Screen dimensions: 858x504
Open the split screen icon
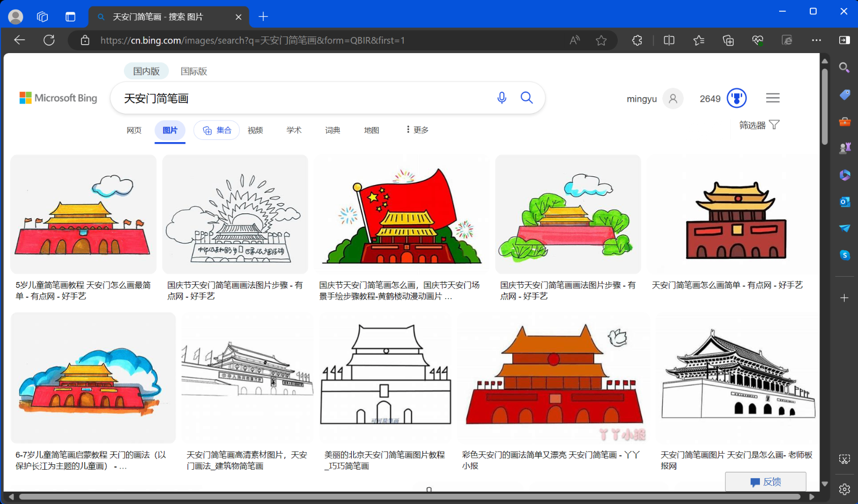coord(669,40)
